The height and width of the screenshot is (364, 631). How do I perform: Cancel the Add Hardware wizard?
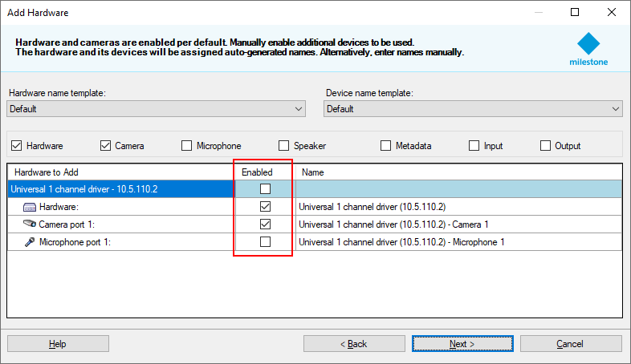click(571, 344)
